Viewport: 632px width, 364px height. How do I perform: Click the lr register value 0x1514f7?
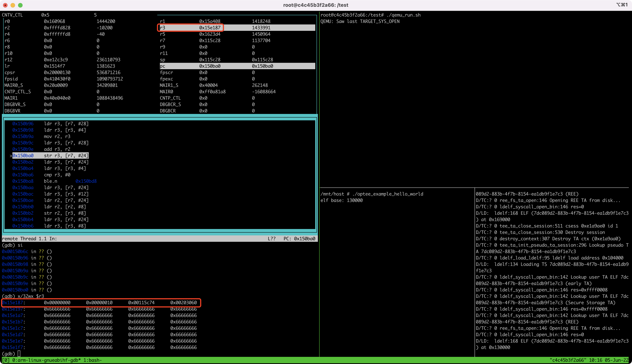coord(54,66)
